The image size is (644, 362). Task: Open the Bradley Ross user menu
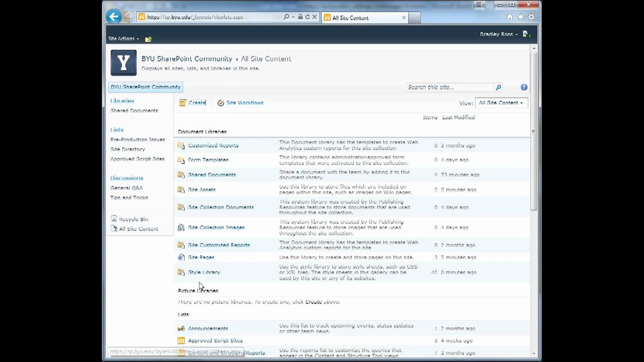coord(499,34)
